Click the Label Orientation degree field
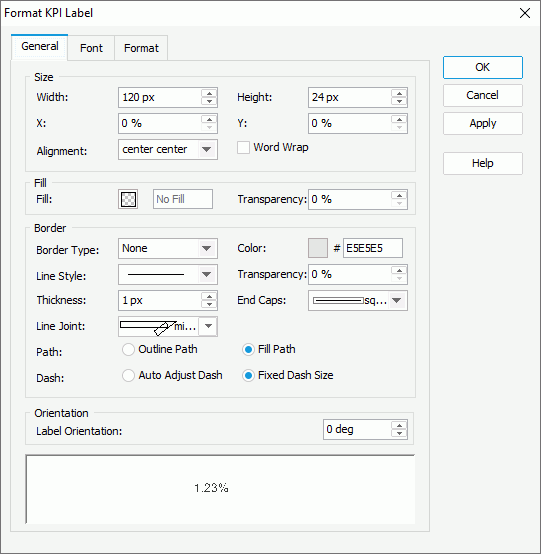Image resolution: width=541 pixels, height=554 pixels. click(x=357, y=430)
